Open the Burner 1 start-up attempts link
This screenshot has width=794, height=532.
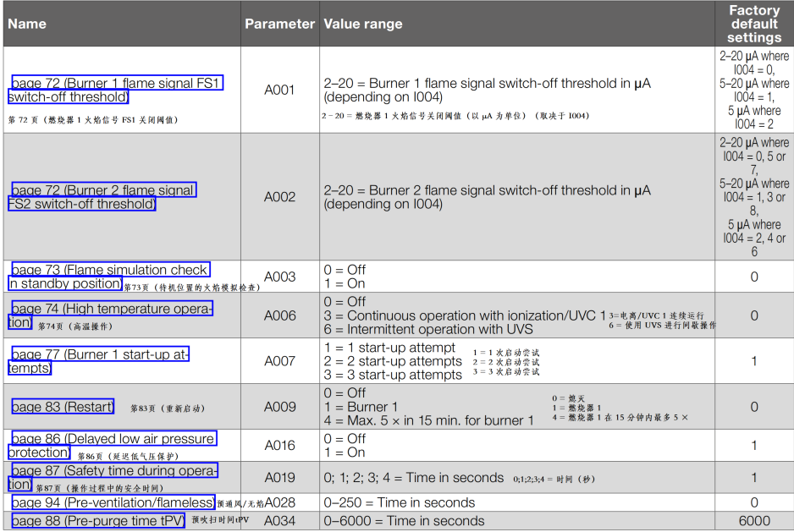[x=100, y=354]
